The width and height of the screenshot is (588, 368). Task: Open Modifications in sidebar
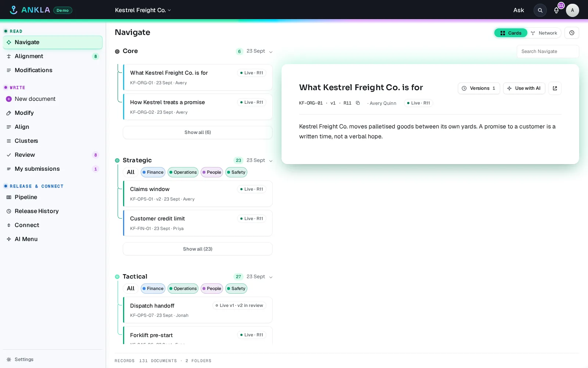coord(53,70)
